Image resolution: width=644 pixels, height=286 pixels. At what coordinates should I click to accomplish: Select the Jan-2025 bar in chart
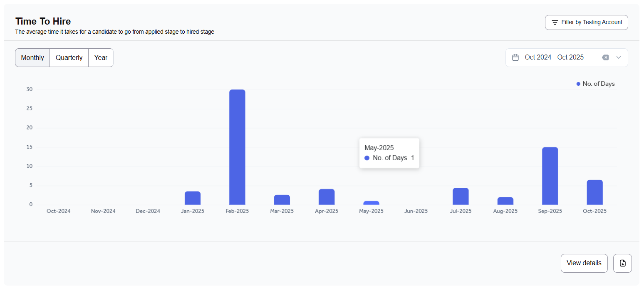[x=193, y=198]
